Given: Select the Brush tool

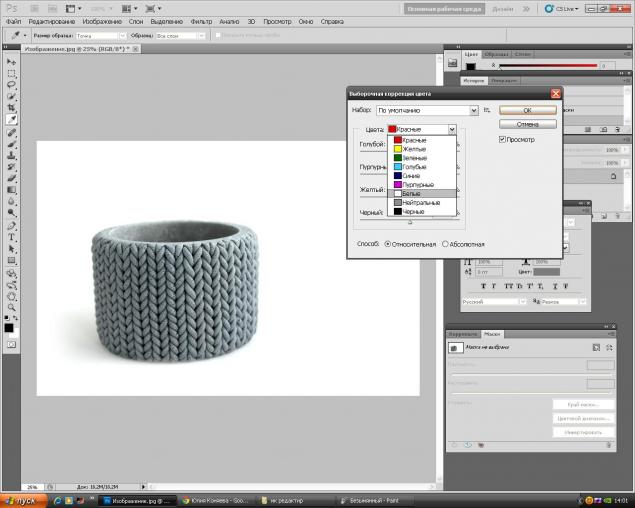Looking at the screenshot, I should (x=11, y=144).
